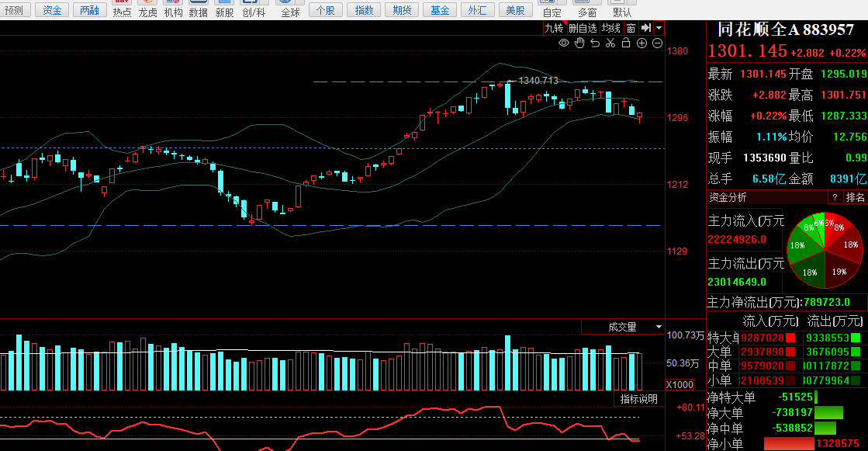Zoom in with the plus circle icon
868x451 pixels.
pos(641,43)
